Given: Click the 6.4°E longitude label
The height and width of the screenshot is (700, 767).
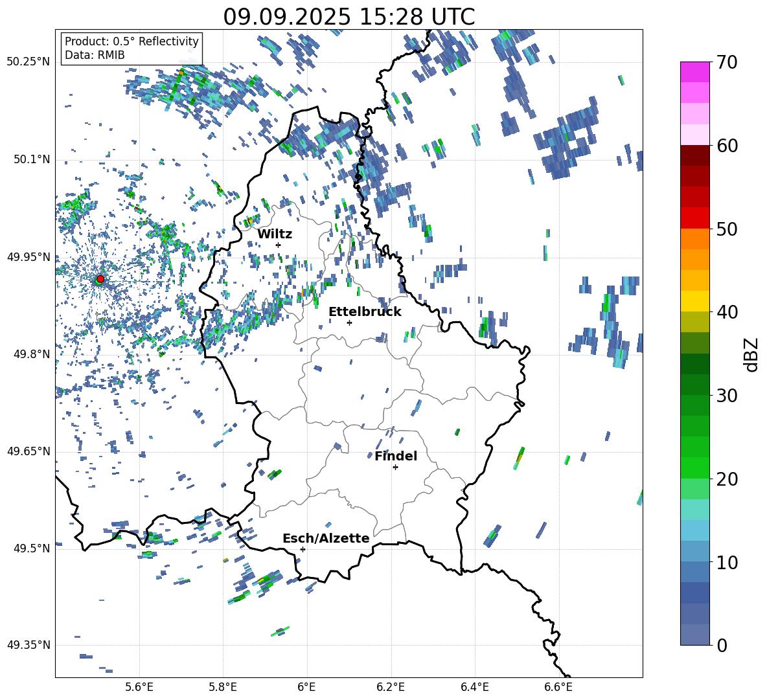Looking at the screenshot, I should [474, 687].
